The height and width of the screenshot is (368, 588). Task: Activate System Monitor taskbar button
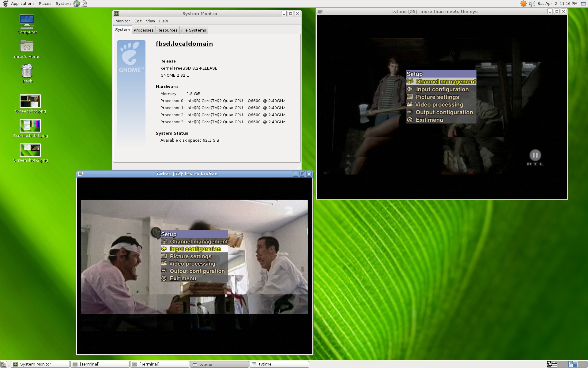[40, 364]
